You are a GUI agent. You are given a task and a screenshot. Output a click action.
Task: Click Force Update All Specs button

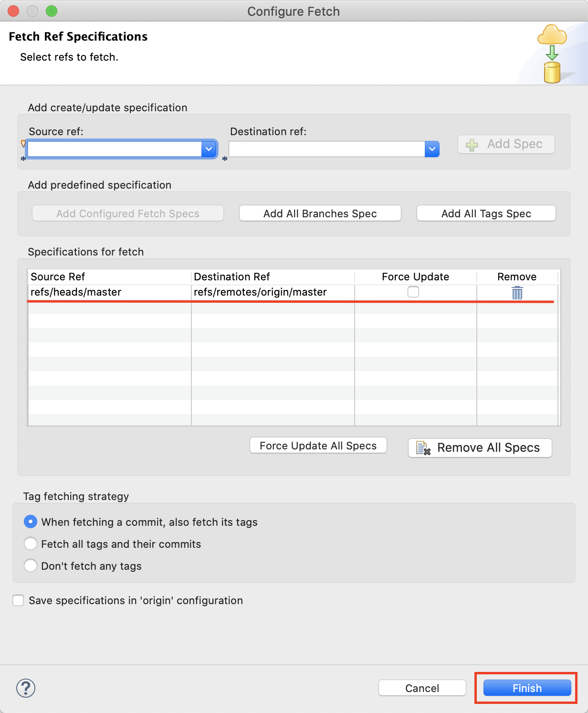coord(318,446)
